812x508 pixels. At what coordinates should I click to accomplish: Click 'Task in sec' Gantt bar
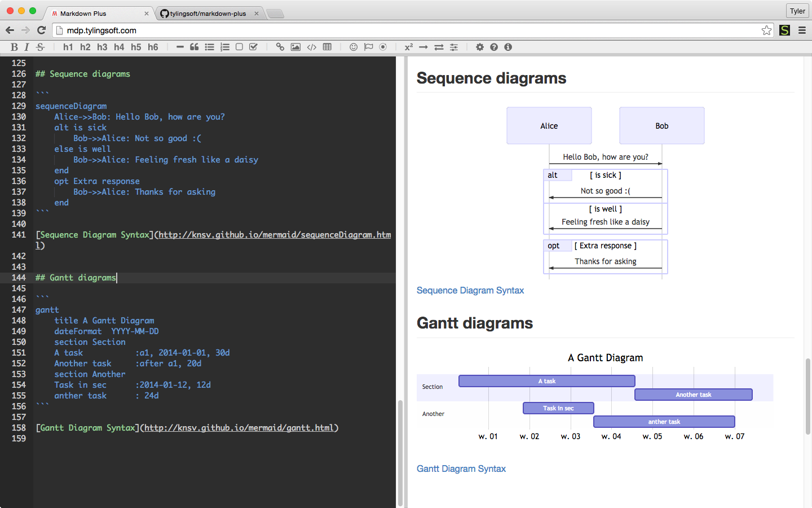point(558,408)
